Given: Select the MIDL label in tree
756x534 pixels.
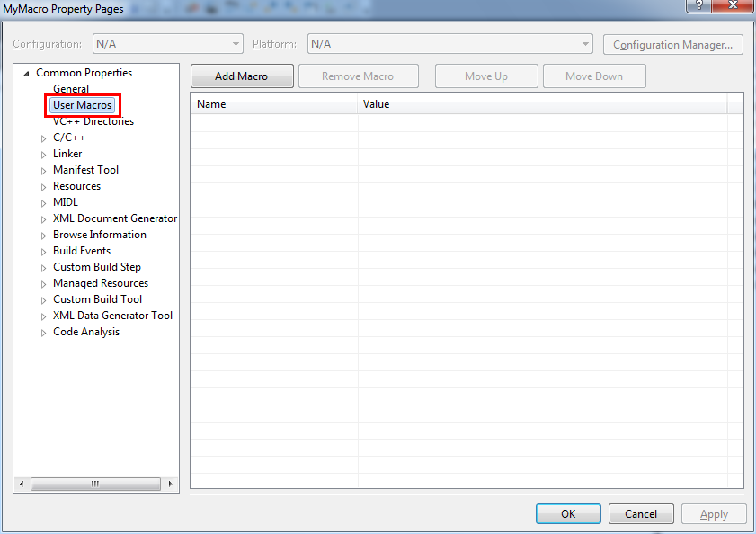Looking at the screenshot, I should pos(66,202).
